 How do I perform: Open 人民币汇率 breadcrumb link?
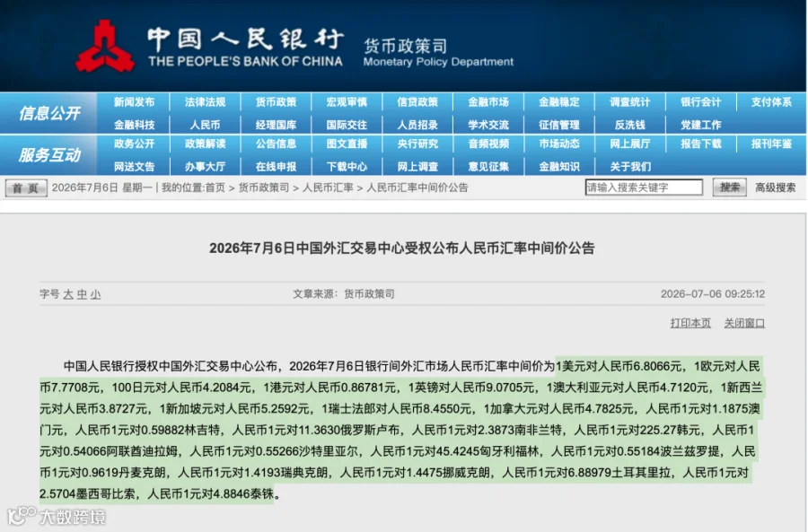pos(328,188)
